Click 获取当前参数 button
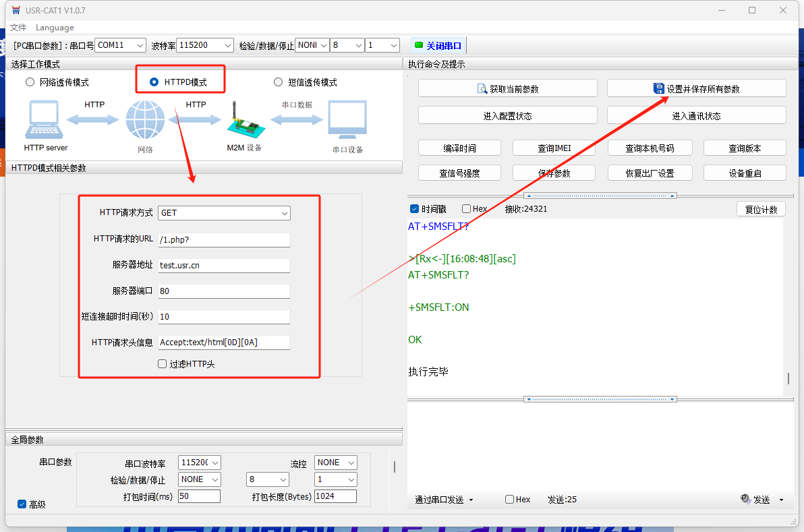The width and height of the screenshot is (804, 532). click(x=508, y=89)
